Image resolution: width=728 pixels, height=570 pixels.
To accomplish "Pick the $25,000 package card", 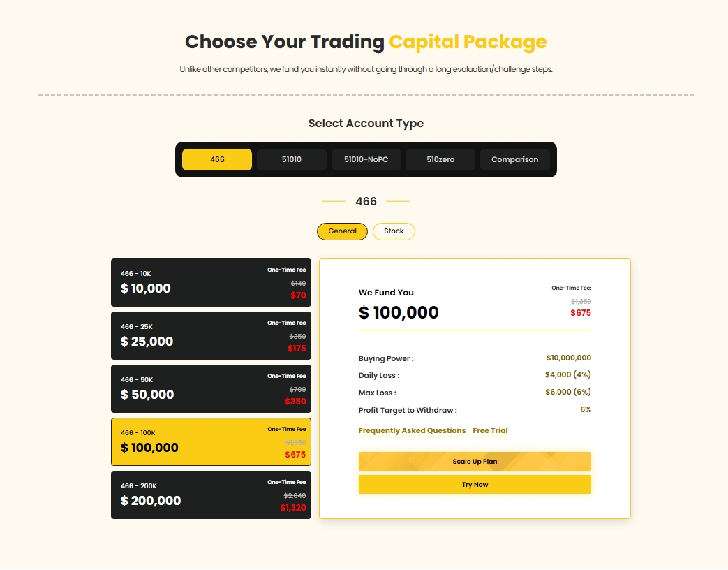I will 211,335.
